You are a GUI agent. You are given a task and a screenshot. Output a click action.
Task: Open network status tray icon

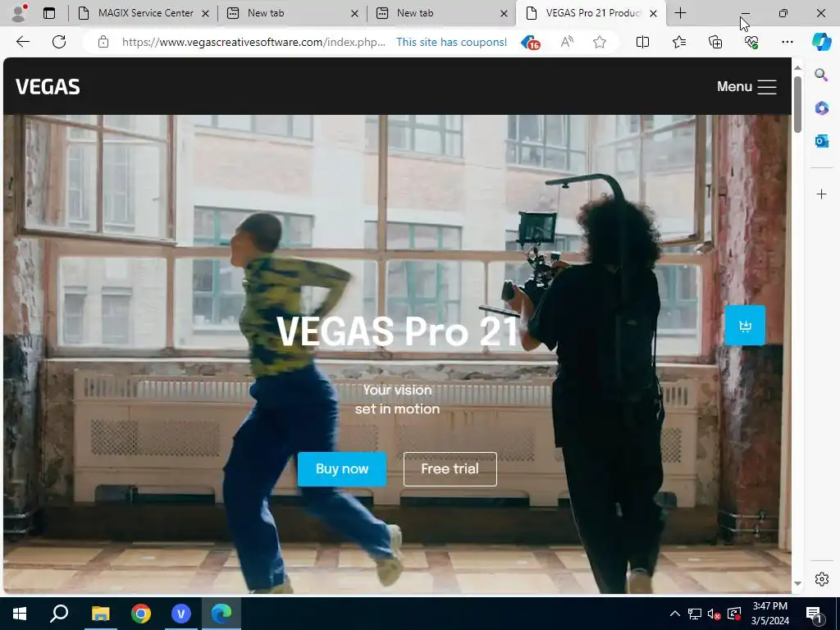click(695, 614)
